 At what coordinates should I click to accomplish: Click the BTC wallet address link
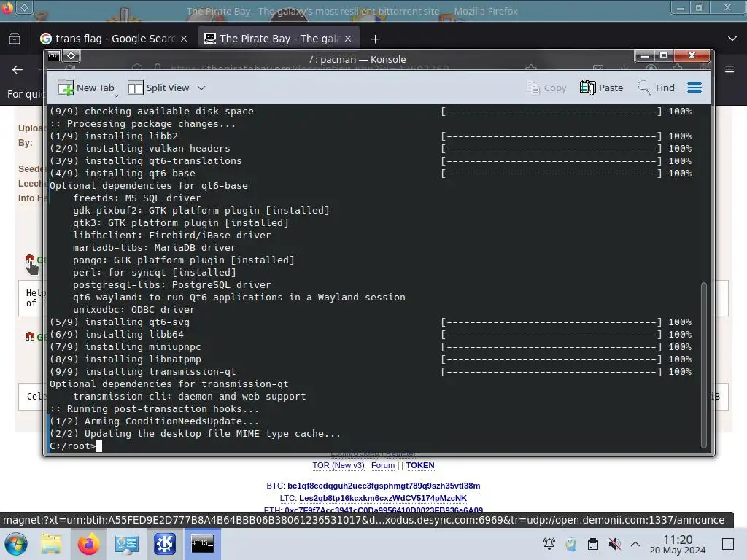click(x=384, y=486)
